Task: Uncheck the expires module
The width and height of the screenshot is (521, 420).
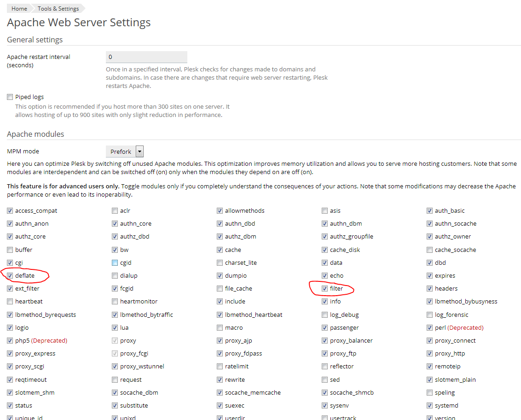Action: (430, 276)
